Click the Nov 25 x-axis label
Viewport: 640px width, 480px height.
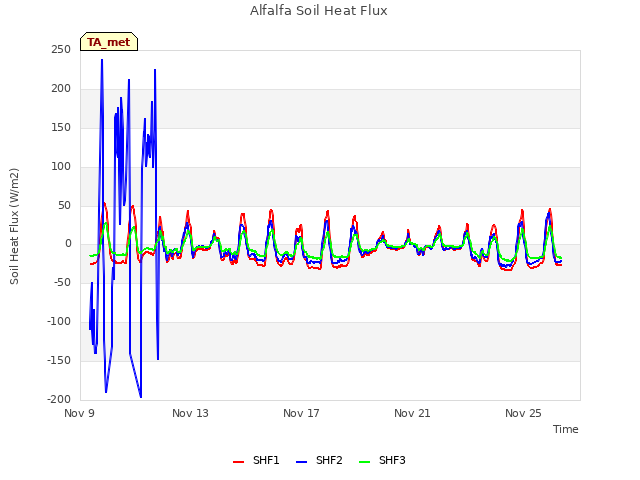(523, 413)
